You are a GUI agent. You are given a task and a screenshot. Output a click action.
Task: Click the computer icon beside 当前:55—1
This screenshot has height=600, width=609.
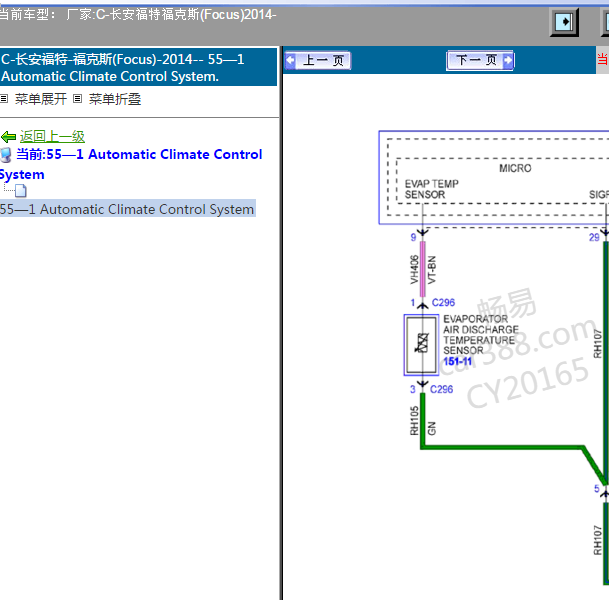coord(6,155)
